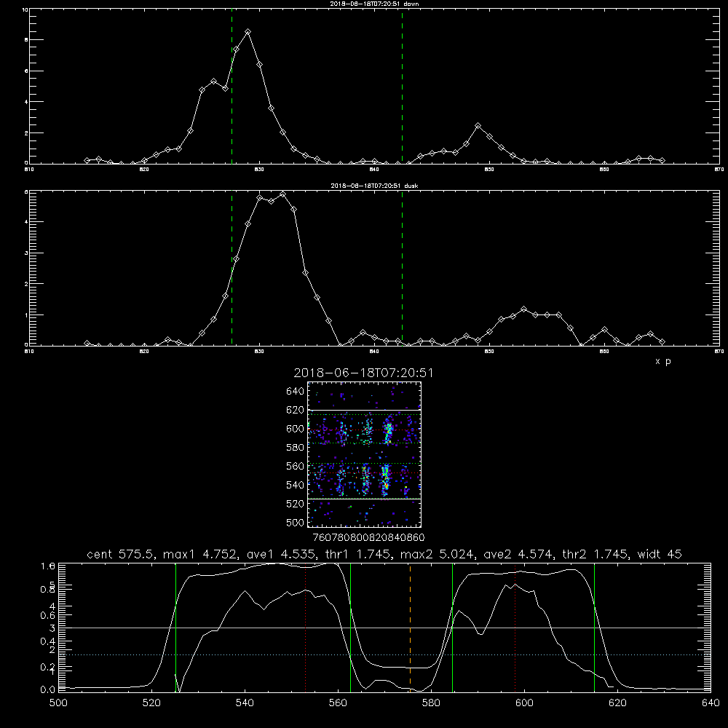
Task: Click the "10" y-axis label on the dawn plot
Action: point(25,9)
